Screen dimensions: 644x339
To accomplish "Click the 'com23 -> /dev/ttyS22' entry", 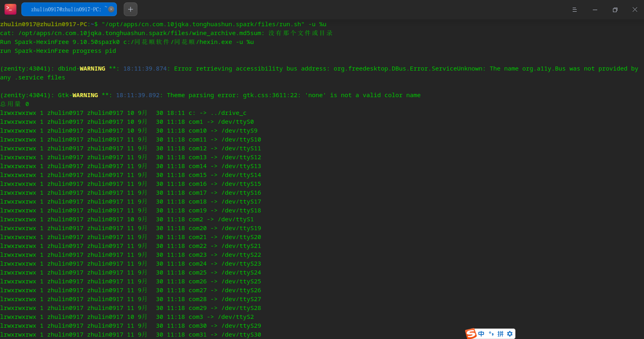I will 225,255.
